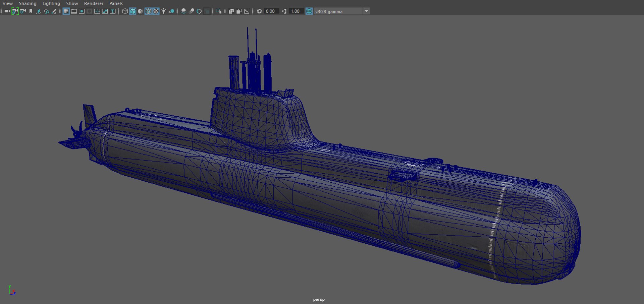
Task: Toggle the Motion Blur icon
Action: point(192,11)
